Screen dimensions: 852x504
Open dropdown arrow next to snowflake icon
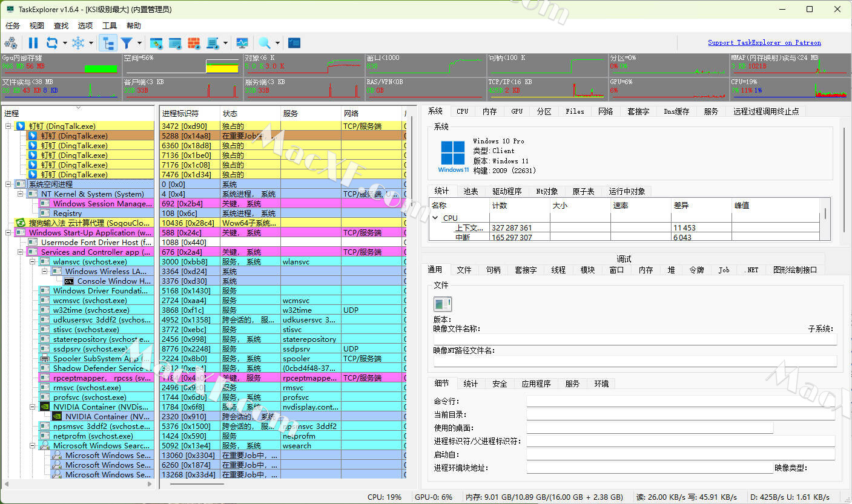pyautogui.click(x=91, y=43)
